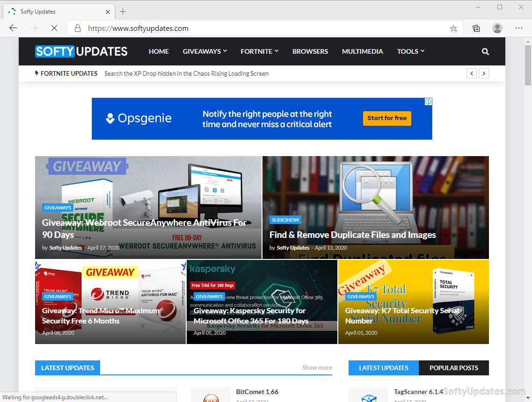The width and height of the screenshot is (532, 402).
Task: Expand the Fortnite menu
Action: point(260,51)
